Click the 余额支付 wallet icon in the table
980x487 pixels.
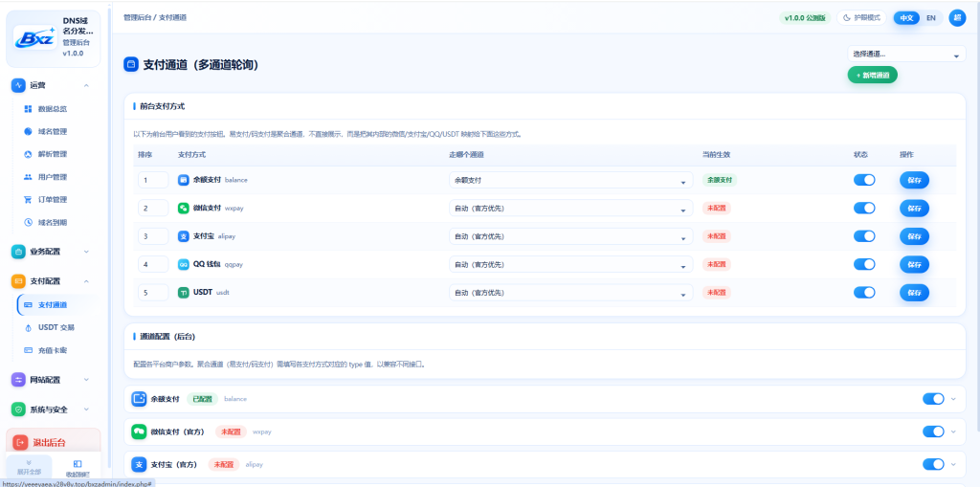pyautogui.click(x=183, y=180)
